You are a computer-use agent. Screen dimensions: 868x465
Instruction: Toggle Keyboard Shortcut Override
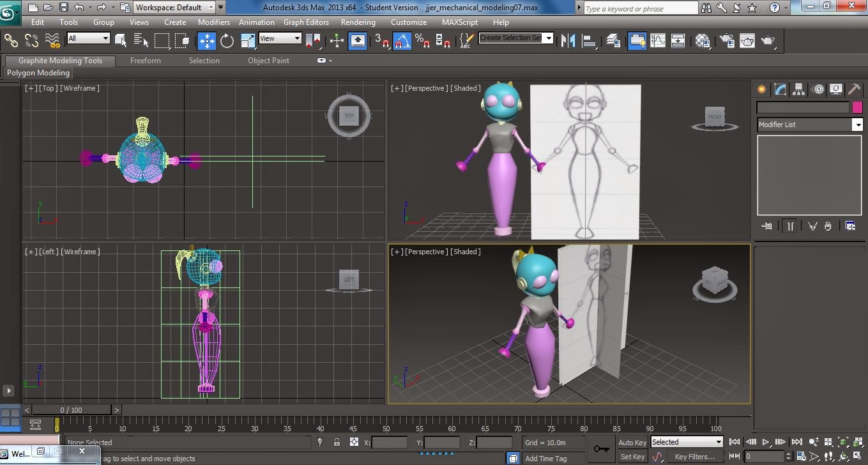pyautogui.click(x=358, y=41)
